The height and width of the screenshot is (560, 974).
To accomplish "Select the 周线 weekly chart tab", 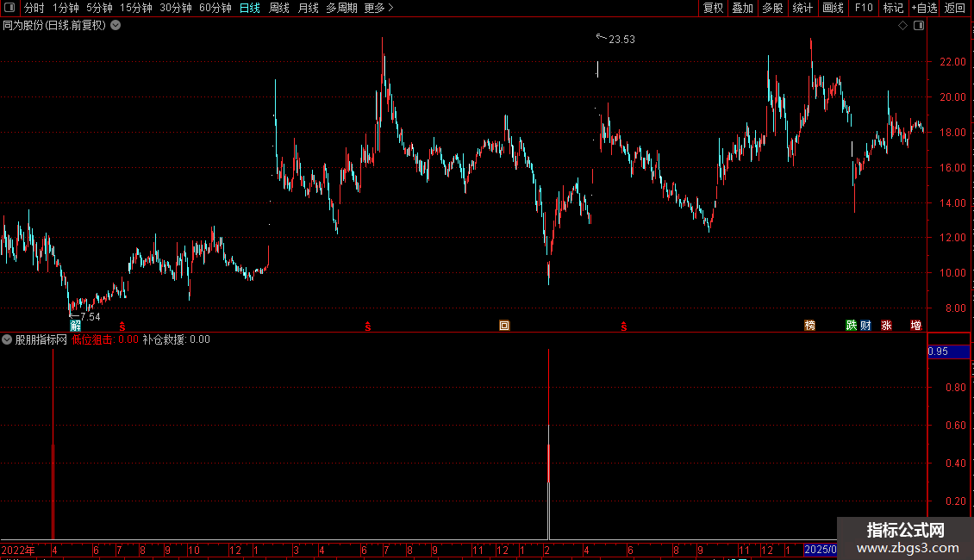I will pyautogui.click(x=279, y=8).
